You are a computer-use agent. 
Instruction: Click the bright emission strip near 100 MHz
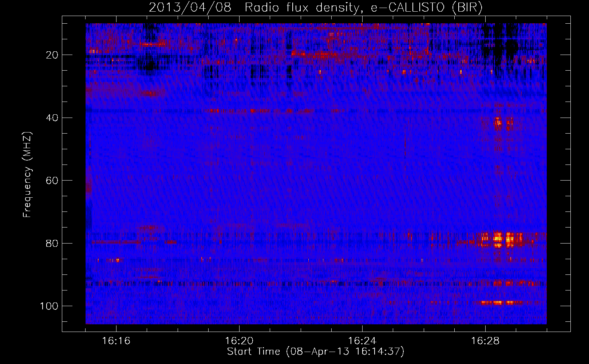pyautogui.click(x=502, y=302)
